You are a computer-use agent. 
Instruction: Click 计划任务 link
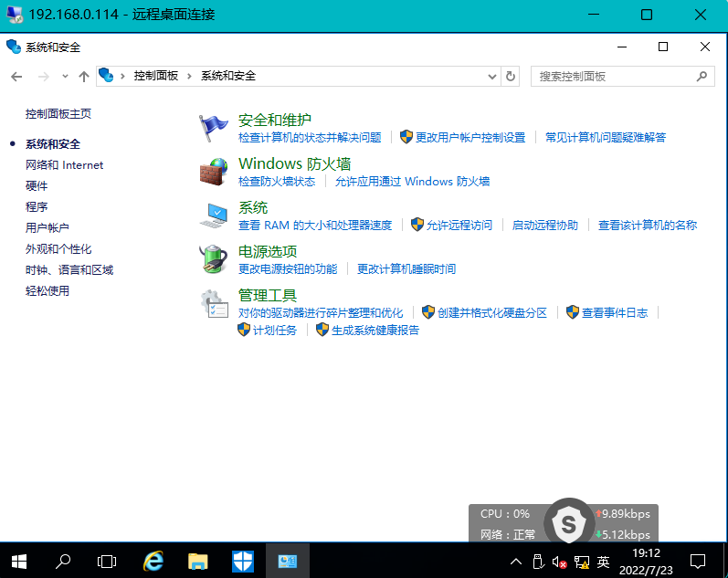point(274,330)
